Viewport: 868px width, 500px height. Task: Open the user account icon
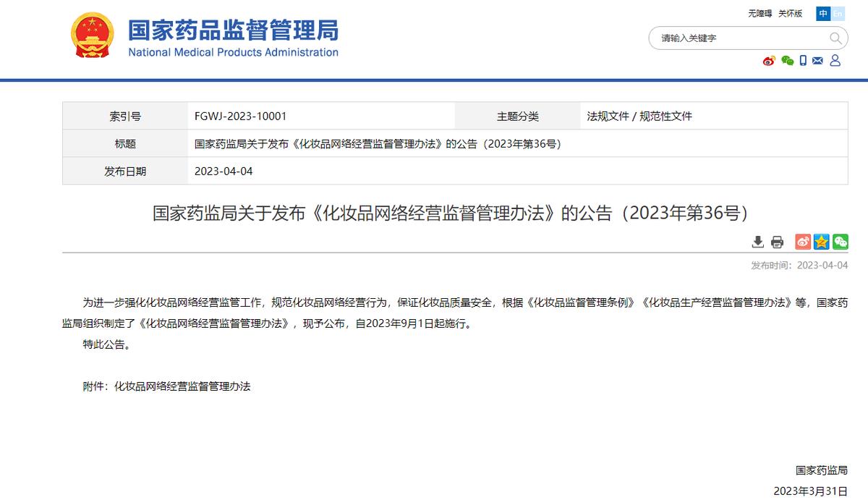coord(835,61)
